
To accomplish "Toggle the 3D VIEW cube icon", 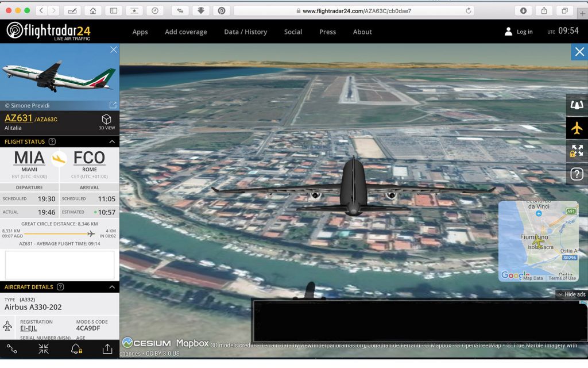I will pos(106,122).
